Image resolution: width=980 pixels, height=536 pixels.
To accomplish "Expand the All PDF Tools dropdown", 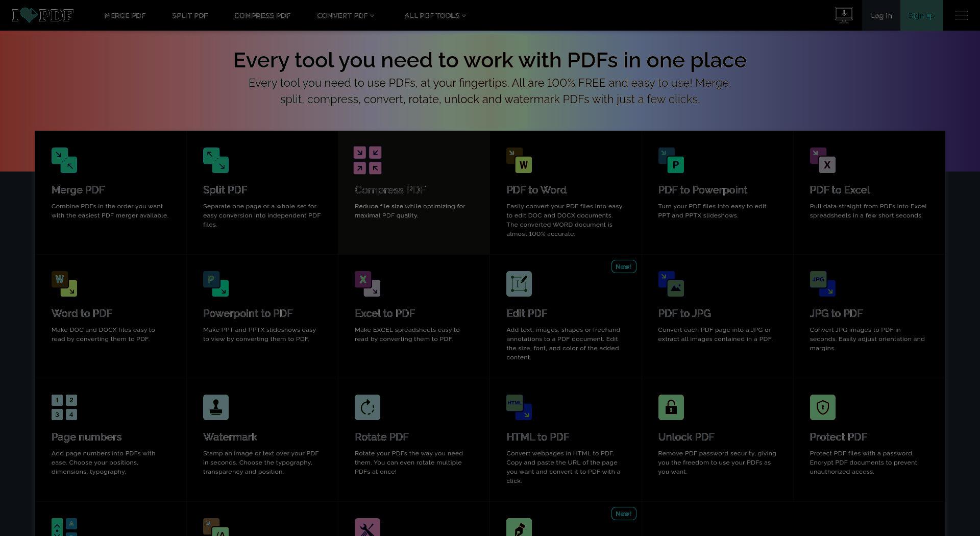I will click(x=435, y=15).
